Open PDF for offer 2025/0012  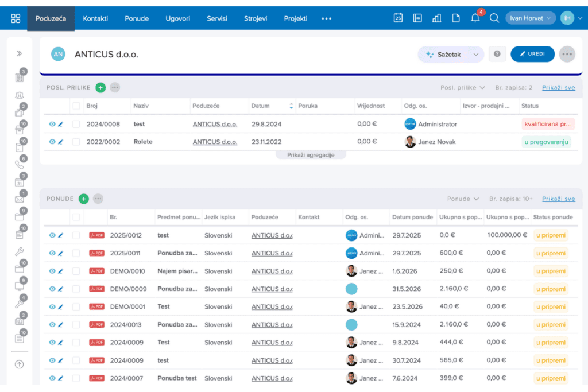coord(96,235)
